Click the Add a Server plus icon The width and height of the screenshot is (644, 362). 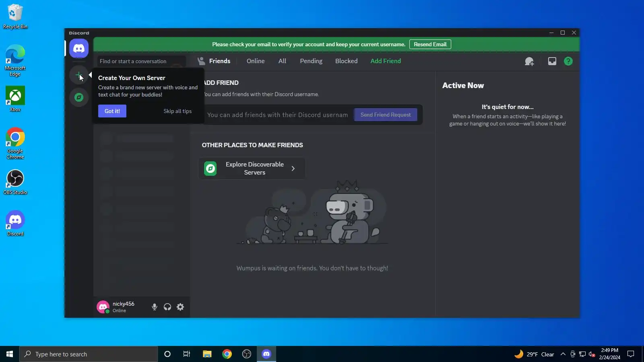79,75
